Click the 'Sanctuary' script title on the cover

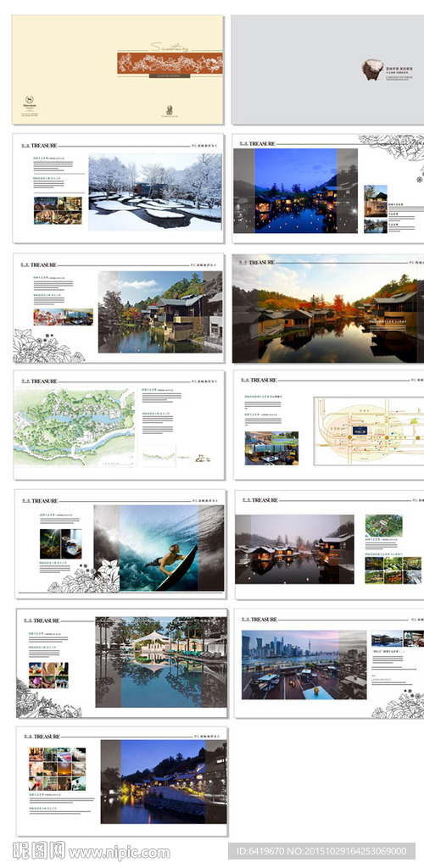coord(170,47)
